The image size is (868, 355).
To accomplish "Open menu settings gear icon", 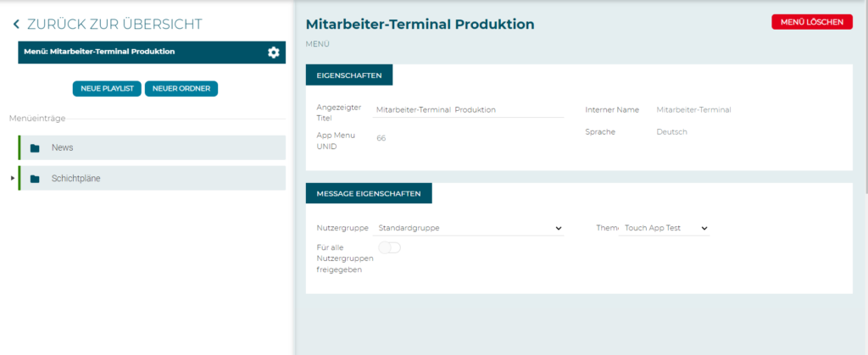I will (x=274, y=53).
